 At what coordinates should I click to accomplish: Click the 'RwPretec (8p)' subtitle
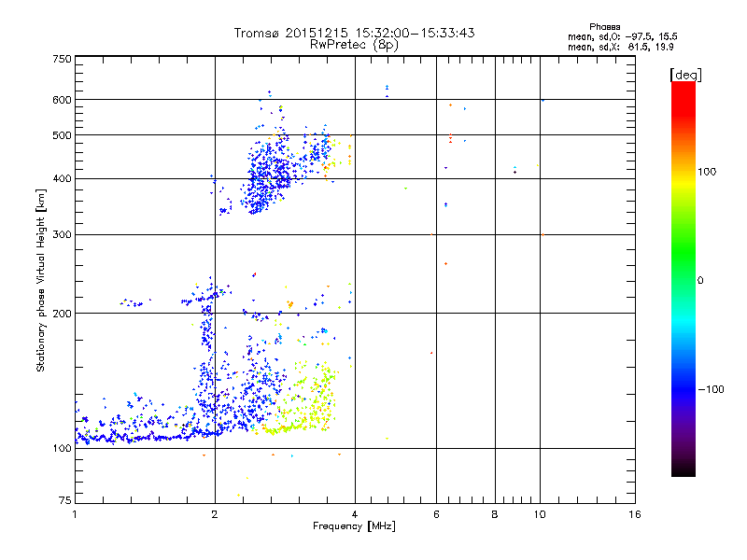point(355,45)
